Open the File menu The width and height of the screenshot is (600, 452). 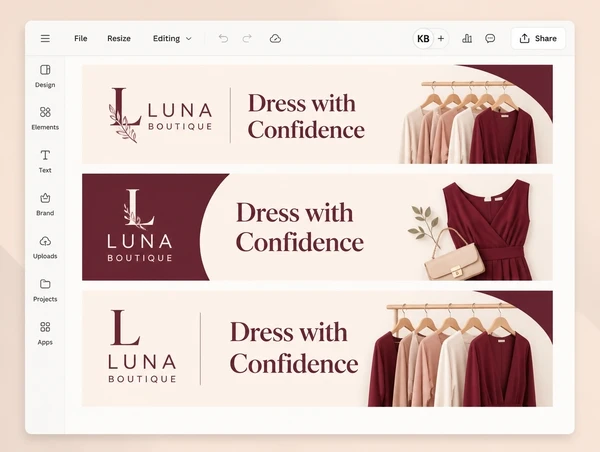(81, 38)
